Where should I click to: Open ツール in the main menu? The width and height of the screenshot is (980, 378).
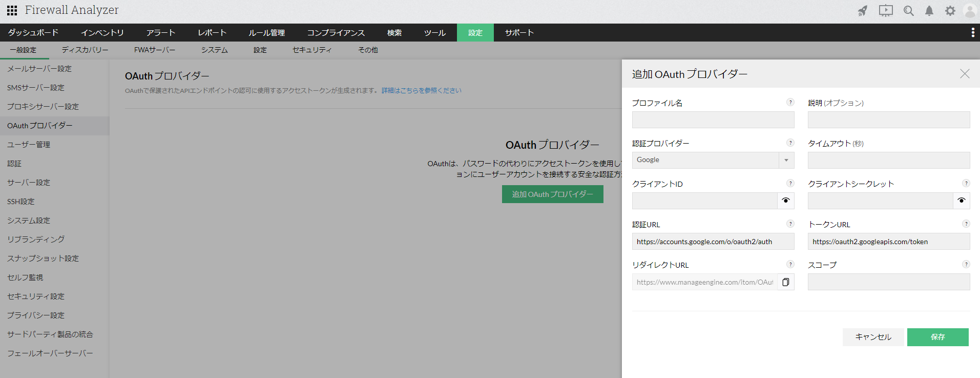435,33
